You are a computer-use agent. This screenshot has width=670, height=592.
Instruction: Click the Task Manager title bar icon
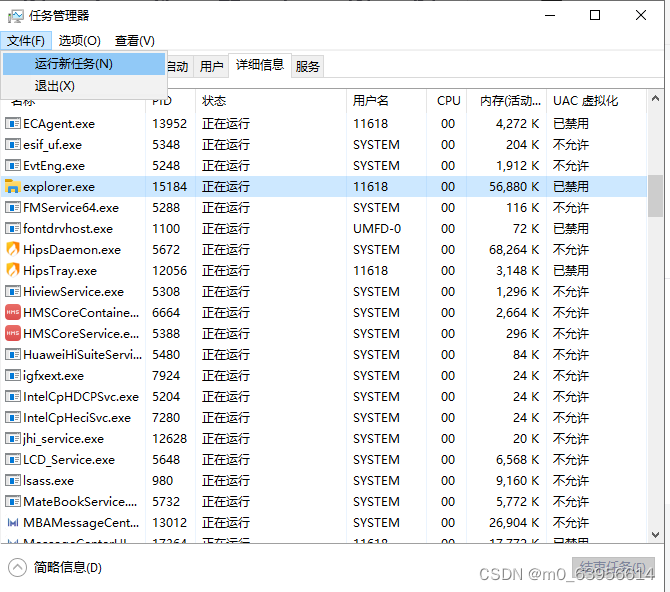pos(15,16)
